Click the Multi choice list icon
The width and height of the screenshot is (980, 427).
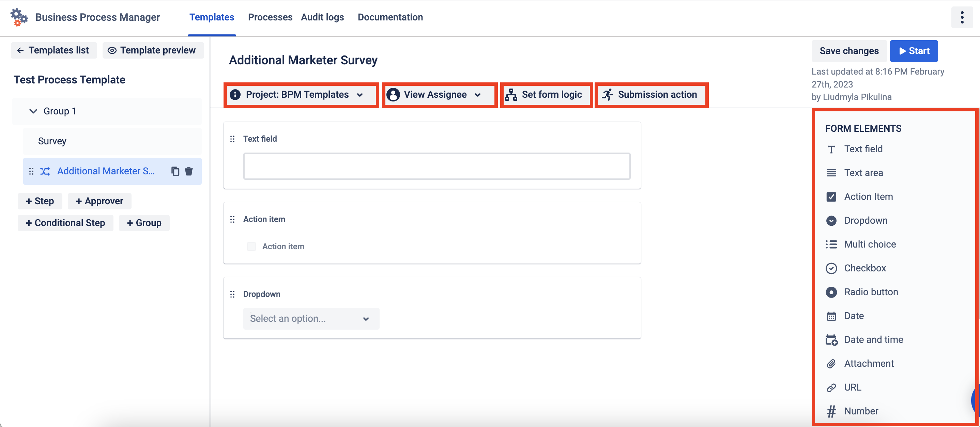[x=831, y=244]
